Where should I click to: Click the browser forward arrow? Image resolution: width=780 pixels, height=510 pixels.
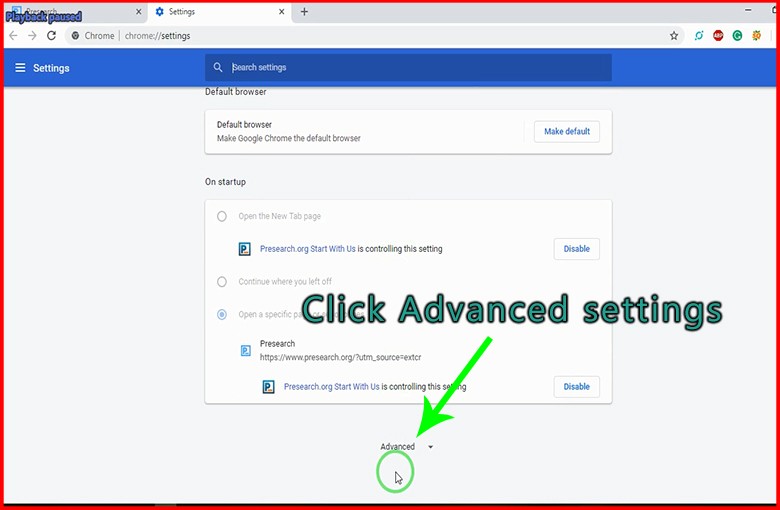click(x=32, y=36)
